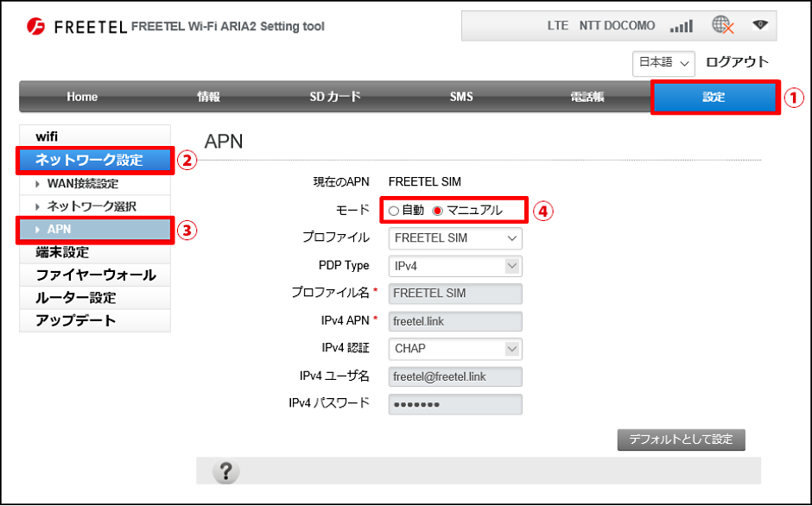Open the アップデート sidebar section

(95, 320)
